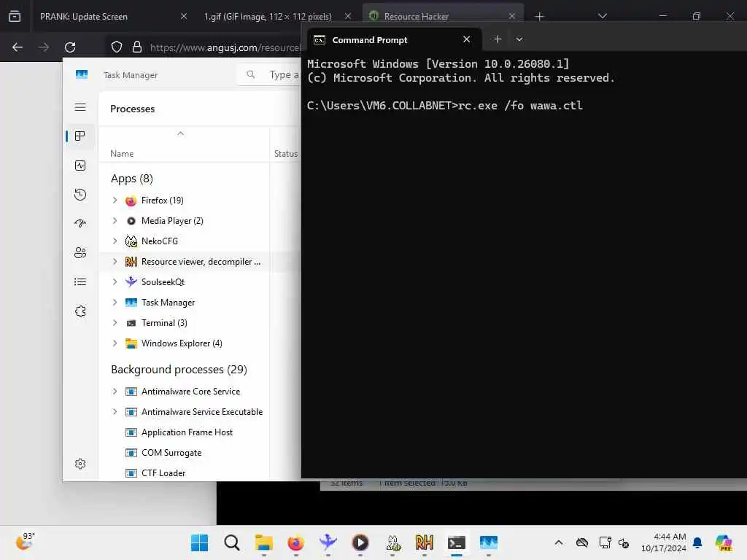Close the PRANK: Update Screen tab
This screenshot has width=747, height=560.
pos(183,17)
